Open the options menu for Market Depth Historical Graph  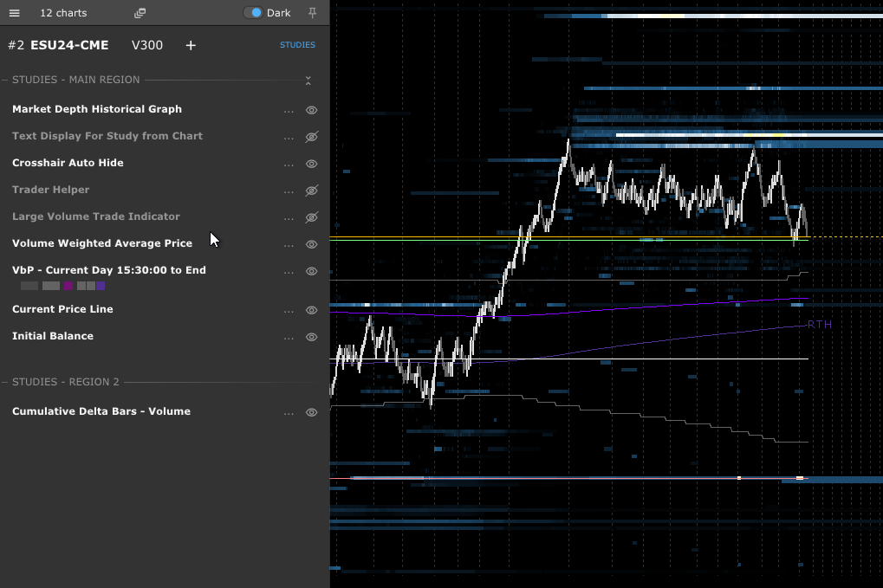click(x=289, y=109)
